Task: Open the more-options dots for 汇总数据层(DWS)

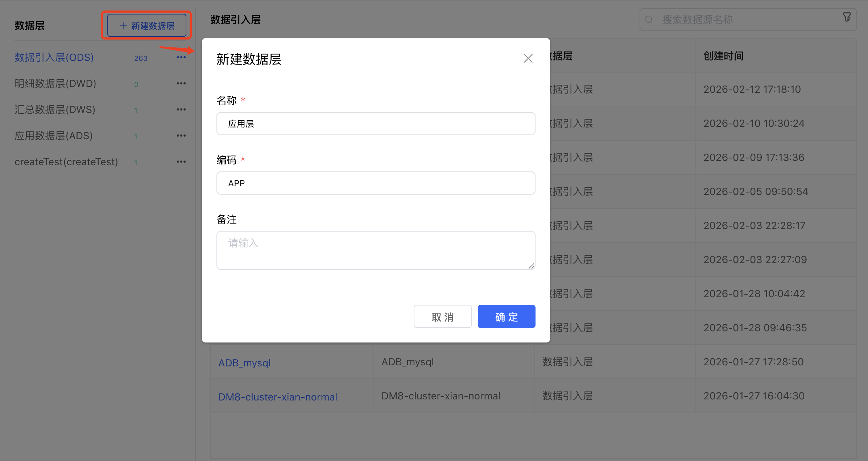Action: [181, 110]
